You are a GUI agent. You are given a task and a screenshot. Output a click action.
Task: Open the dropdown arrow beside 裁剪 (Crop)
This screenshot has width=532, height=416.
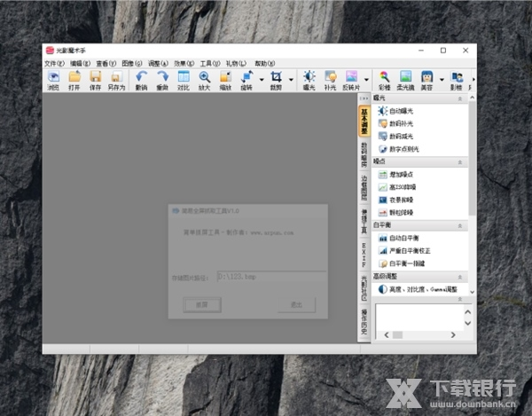[x=290, y=78]
